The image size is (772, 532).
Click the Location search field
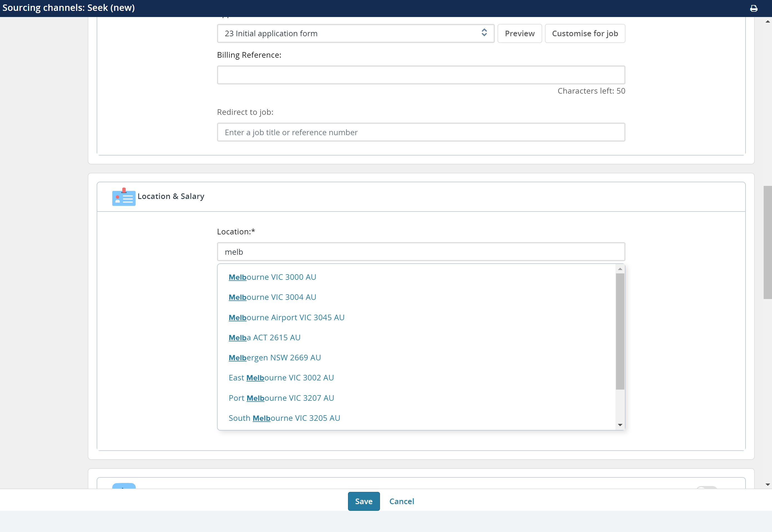pos(421,252)
